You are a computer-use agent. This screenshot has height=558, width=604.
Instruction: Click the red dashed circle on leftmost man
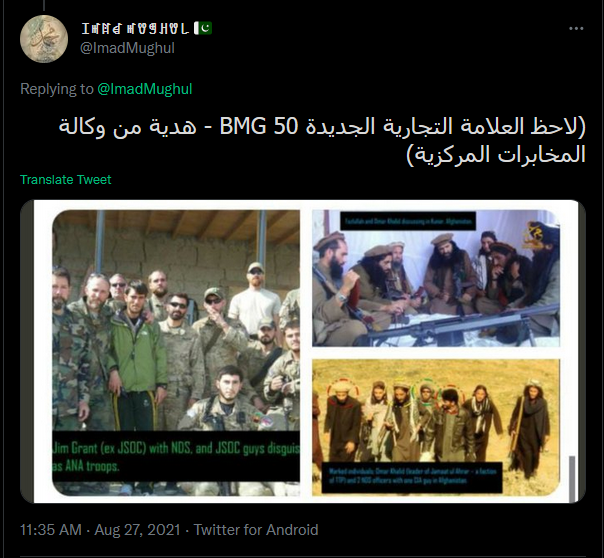coord(342,393)
